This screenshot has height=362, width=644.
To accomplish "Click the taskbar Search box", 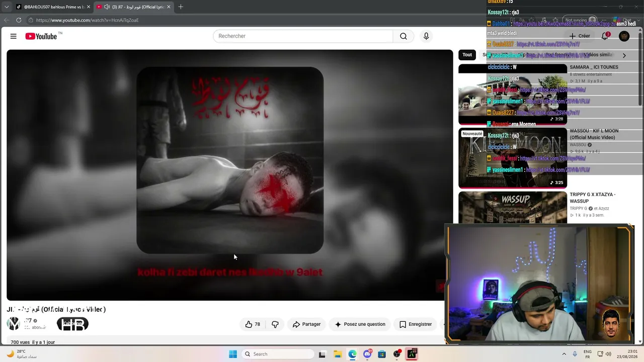I will tap(278, 354).
